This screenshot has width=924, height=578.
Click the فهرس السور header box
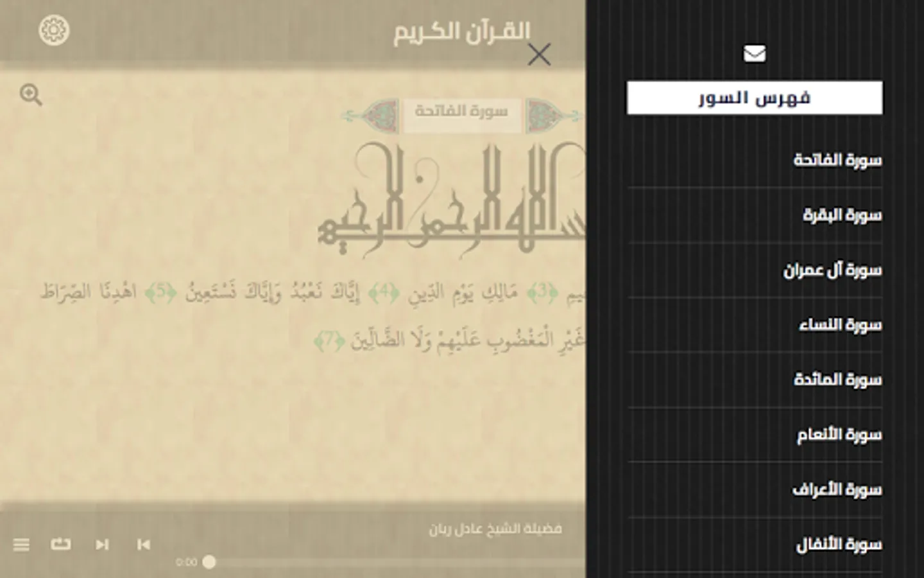755,98
